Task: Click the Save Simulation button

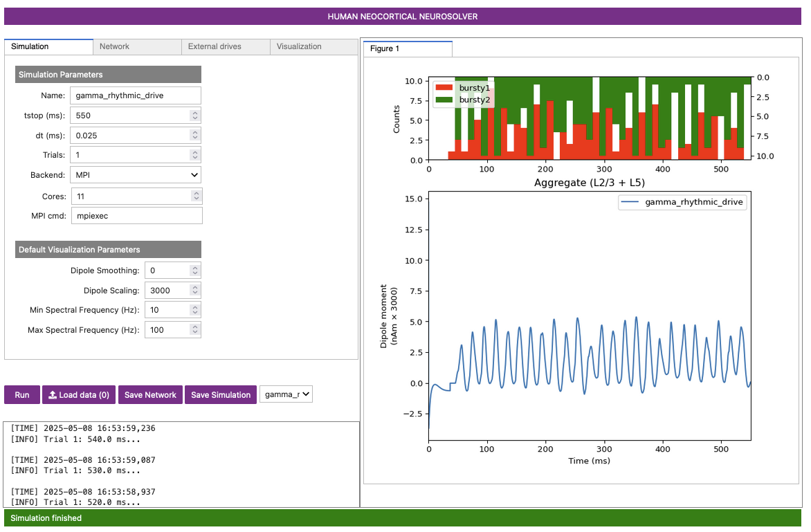Action: click(x=221, y=395)
